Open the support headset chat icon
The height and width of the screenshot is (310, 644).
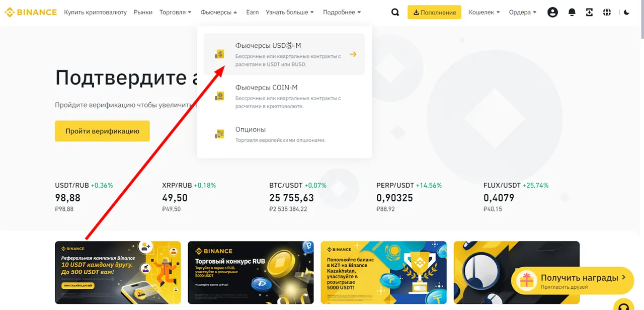click(623, 306)
